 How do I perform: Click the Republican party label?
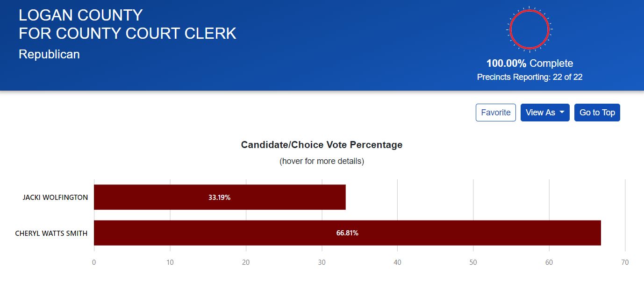click(x=49, y=54)
